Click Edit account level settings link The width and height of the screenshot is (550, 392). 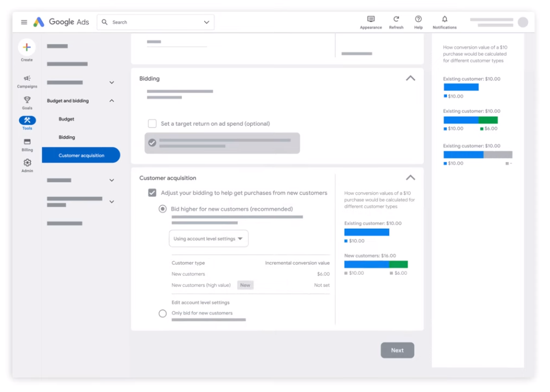(x=200, y=303)
